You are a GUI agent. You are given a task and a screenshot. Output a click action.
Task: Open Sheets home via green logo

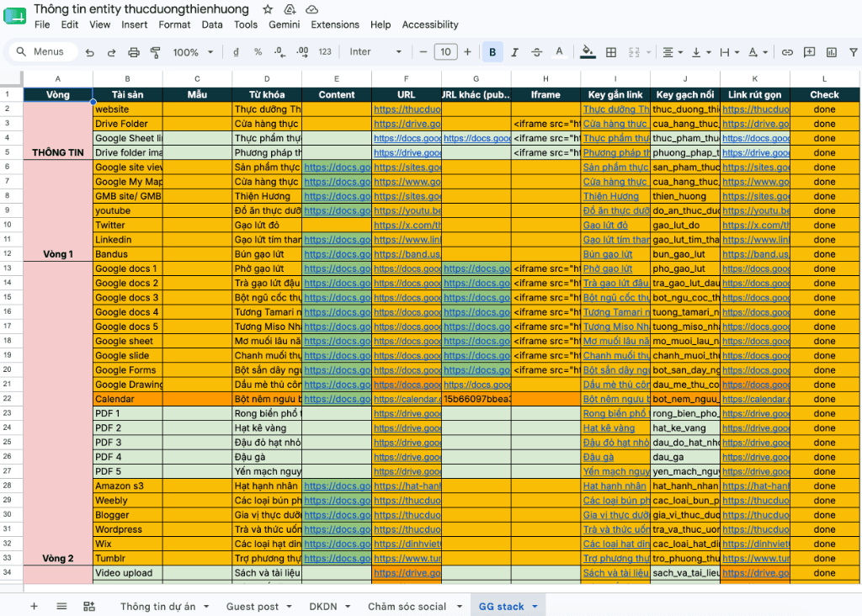(x=15, y=16)
